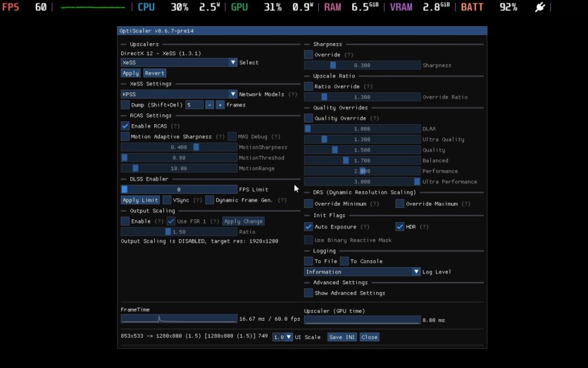Click the Sharpness slider
The width and height of the screenshot is (588, 368).
click(362, 65)
